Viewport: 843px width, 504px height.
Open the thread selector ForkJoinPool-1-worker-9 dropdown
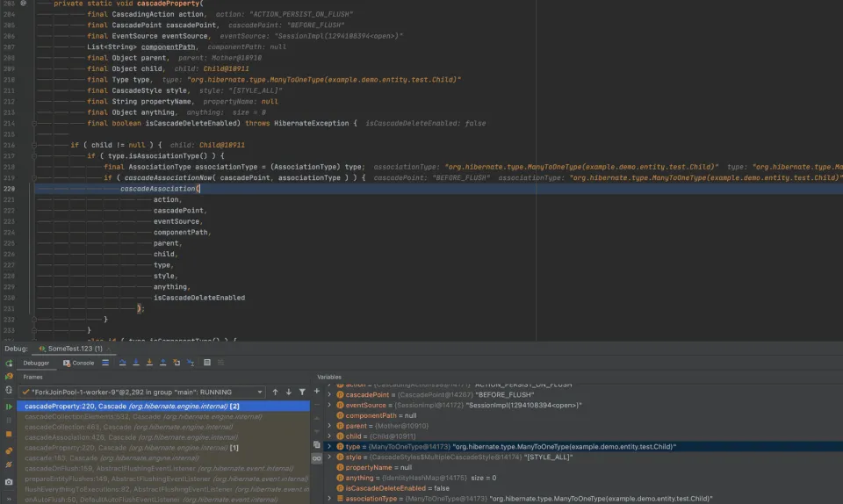pos(143,392)
